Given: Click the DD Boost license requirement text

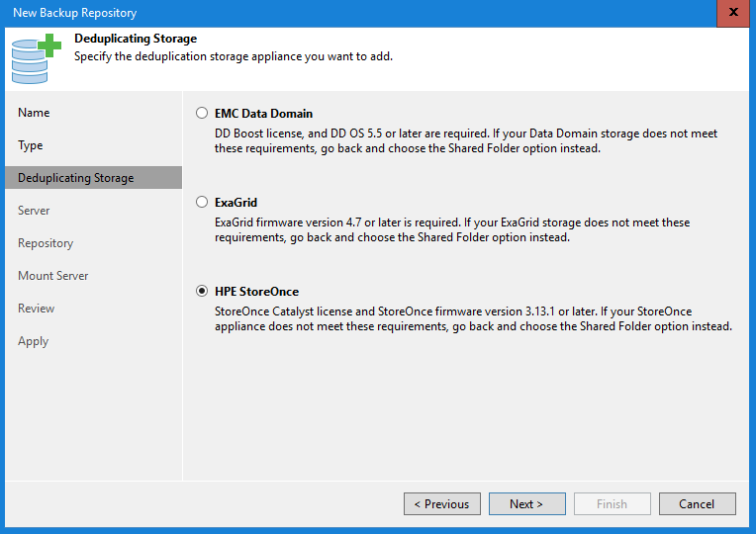Looking at the screenshot, I should point(466,140).
